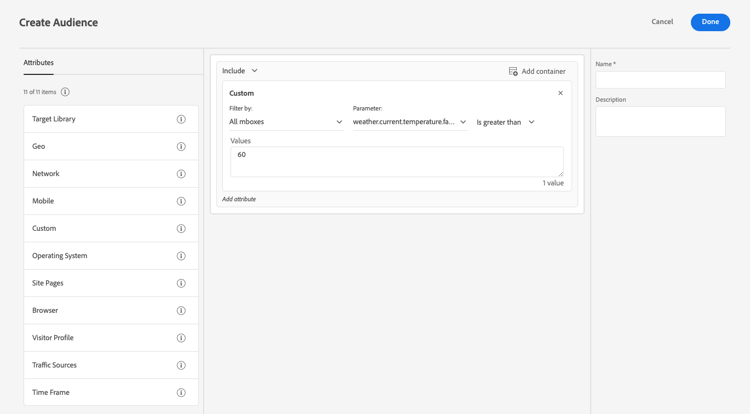750x414 pixels.
Task: Pick the Traffic Sources attribute
Action: click(x=111, y=365)
